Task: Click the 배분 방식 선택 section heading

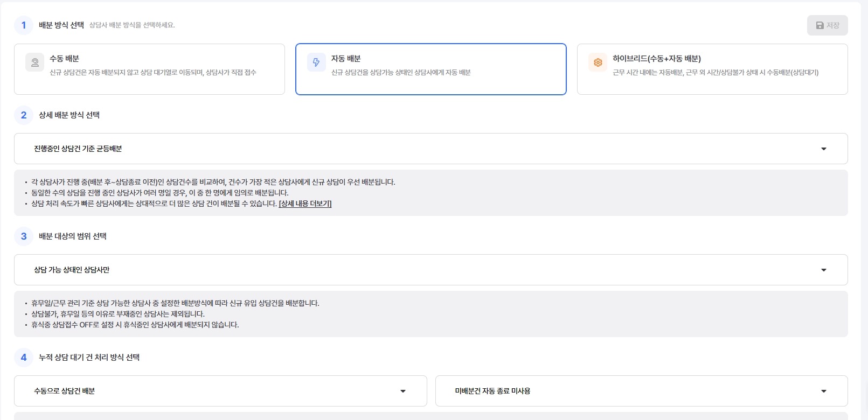Action: point(61,25)
